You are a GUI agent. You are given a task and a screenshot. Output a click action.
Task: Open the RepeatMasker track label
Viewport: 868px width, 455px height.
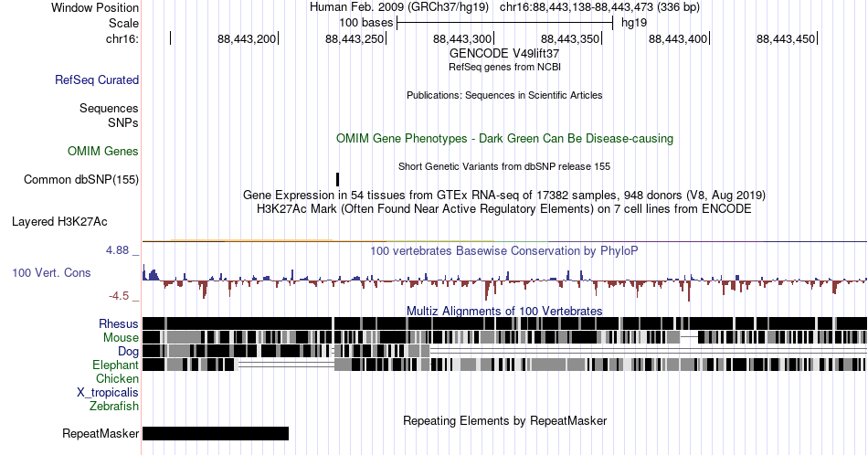[x=101, y=433]
